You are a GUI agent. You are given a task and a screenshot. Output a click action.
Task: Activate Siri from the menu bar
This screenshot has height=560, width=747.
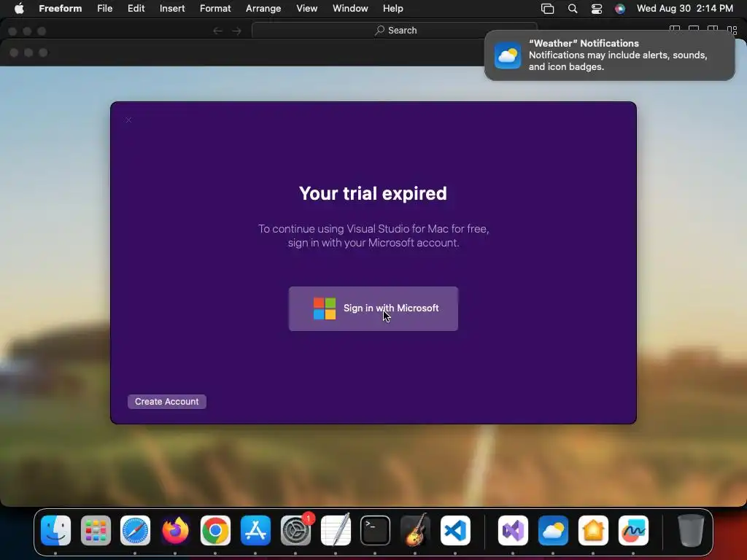tap(620, 9)
